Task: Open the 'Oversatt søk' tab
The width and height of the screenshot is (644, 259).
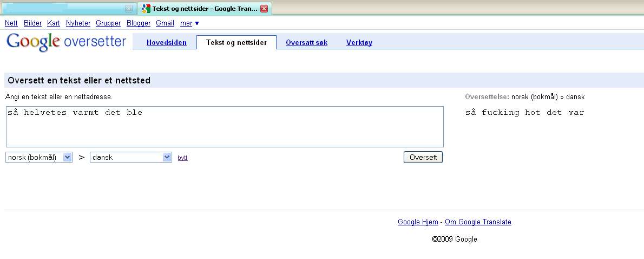Action: point(306,42)
